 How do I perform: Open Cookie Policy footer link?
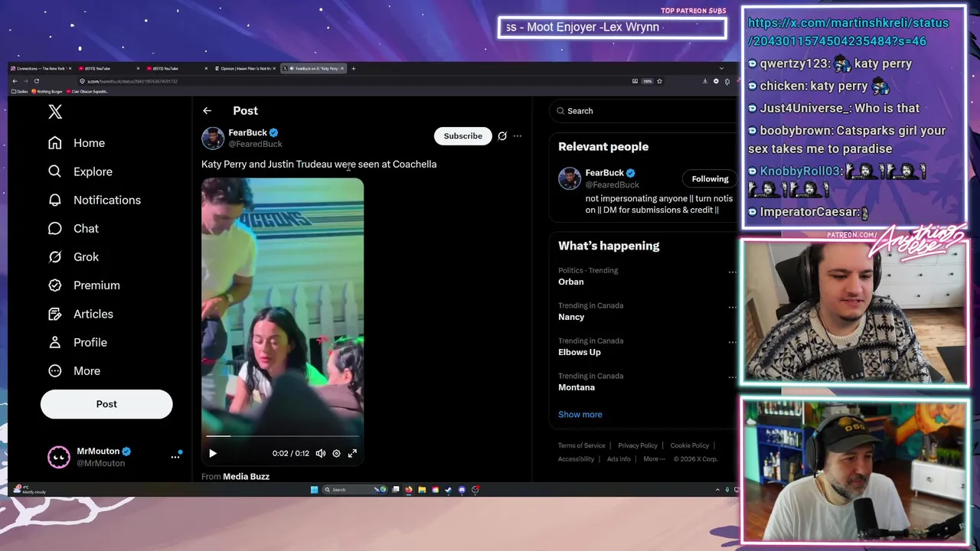[x=690, y=445]
